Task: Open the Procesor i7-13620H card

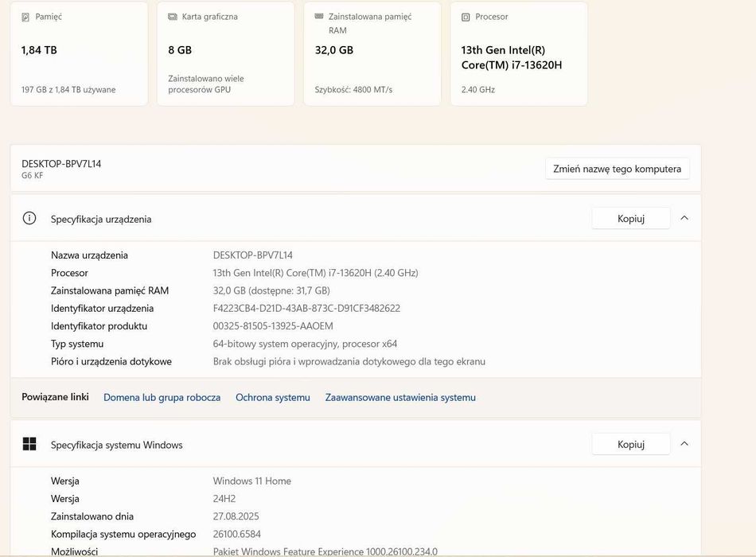Action: [x=519, y=53]
